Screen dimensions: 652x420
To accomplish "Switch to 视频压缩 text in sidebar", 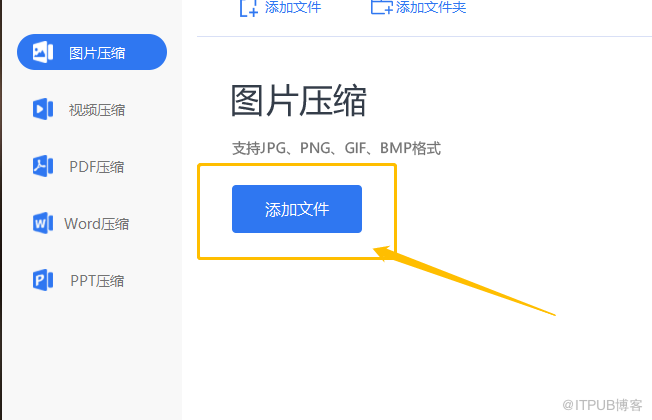I will [x=97, y=110].
